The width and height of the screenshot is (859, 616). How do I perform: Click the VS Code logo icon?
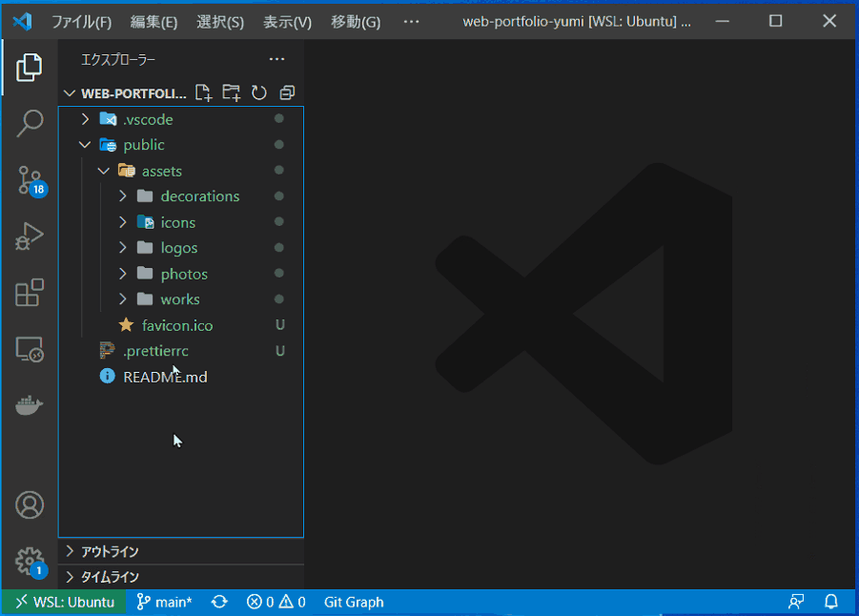coord(23,21)
